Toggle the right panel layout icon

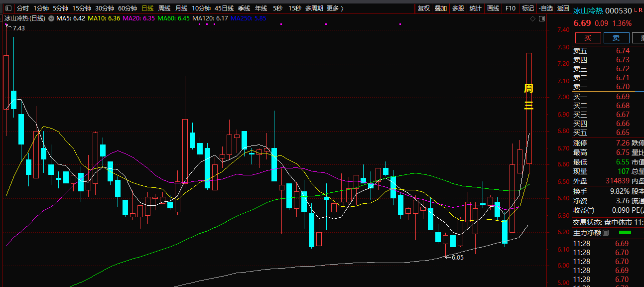pos(542,18)
